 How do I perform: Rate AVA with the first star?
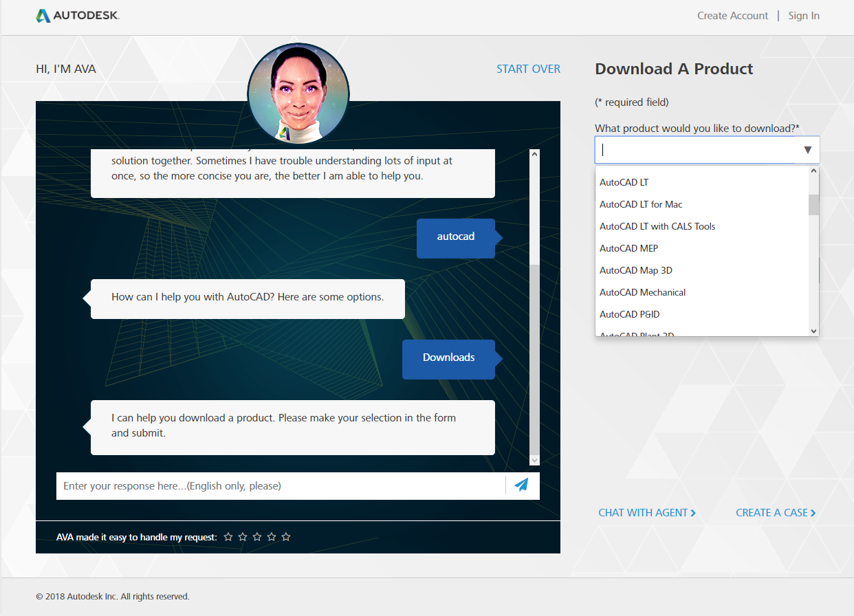(x=228, y=537)
